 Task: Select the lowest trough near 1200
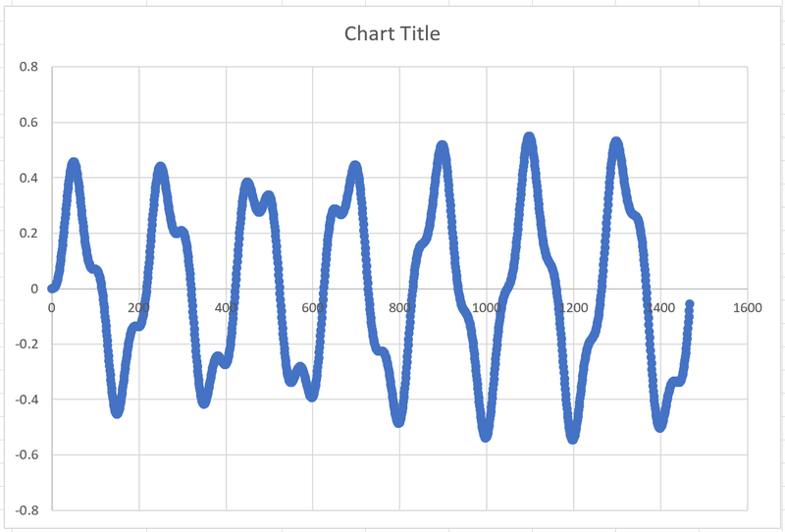(573, 438)
